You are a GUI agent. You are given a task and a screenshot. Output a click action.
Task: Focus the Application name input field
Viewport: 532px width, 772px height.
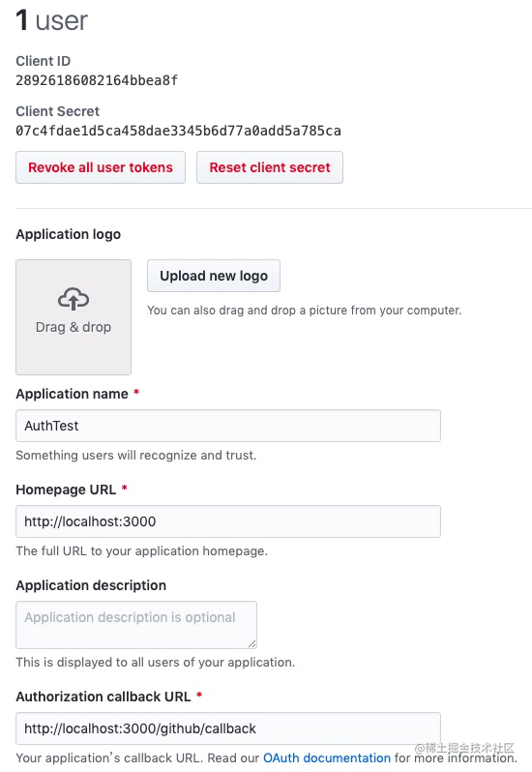228,426
